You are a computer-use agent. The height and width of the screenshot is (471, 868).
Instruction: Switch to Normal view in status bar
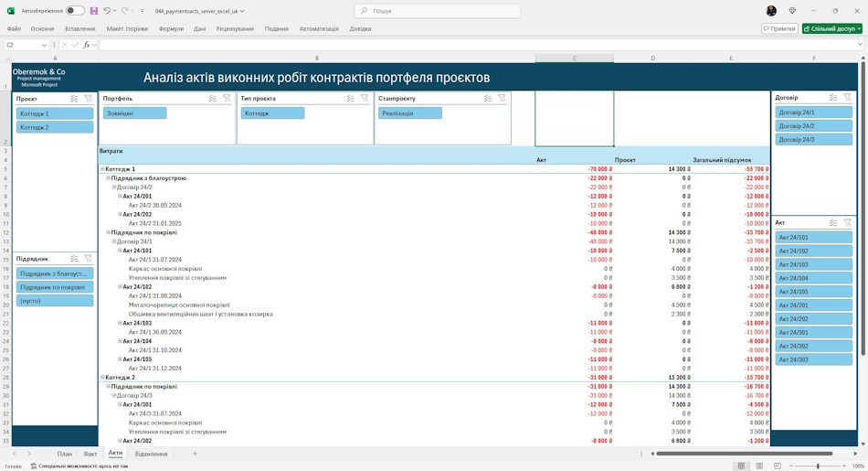coord(741,466)
